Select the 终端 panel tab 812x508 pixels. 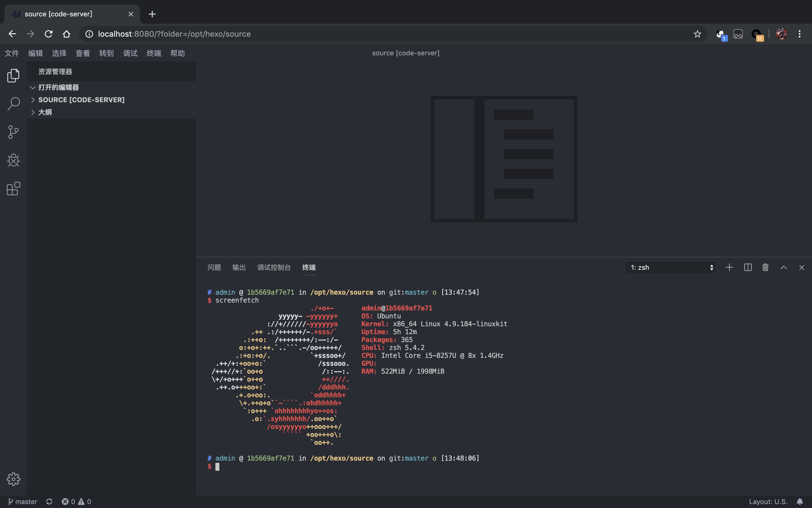[x=309, y=268]
